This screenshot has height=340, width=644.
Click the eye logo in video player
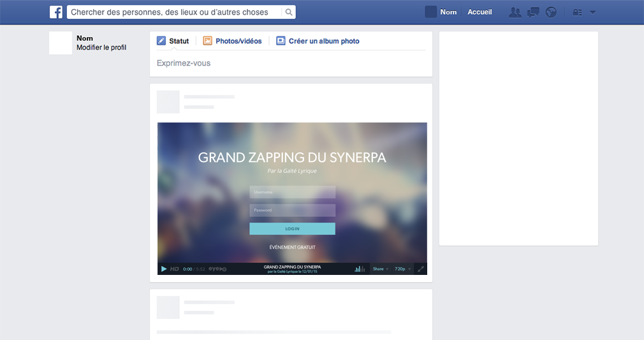[217, 269]
